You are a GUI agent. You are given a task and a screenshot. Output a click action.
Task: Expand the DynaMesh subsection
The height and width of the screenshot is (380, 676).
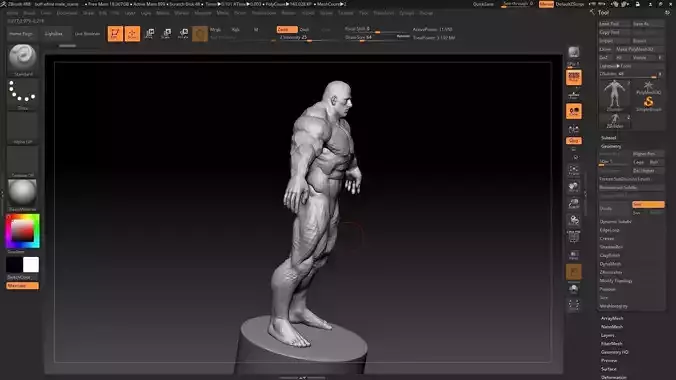tap(610, 264)
